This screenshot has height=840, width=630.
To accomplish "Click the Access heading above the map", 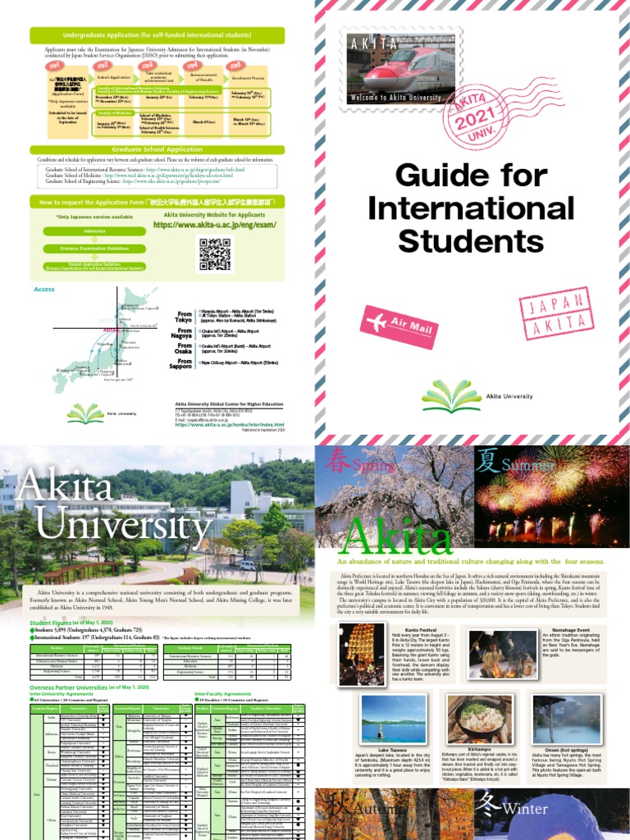I will tap(44, 290).
